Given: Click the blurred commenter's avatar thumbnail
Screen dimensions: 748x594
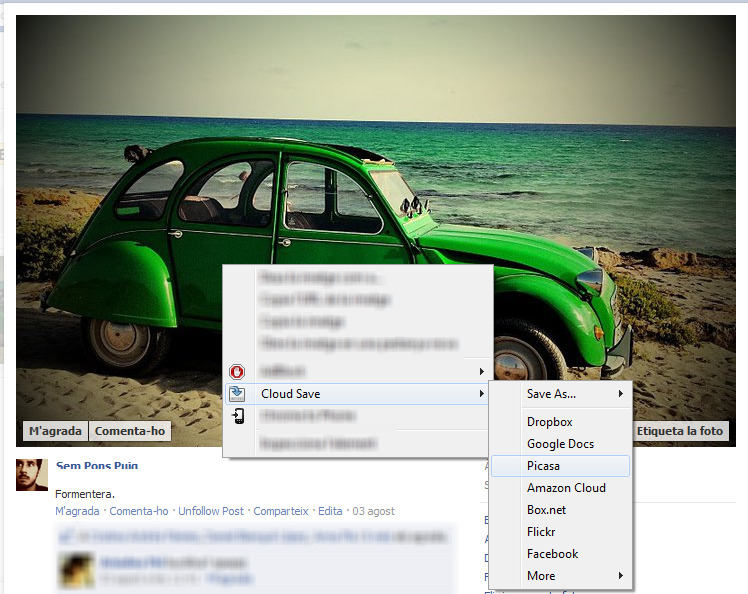Looking at the screenshot, I should click(x=77, y=570).
